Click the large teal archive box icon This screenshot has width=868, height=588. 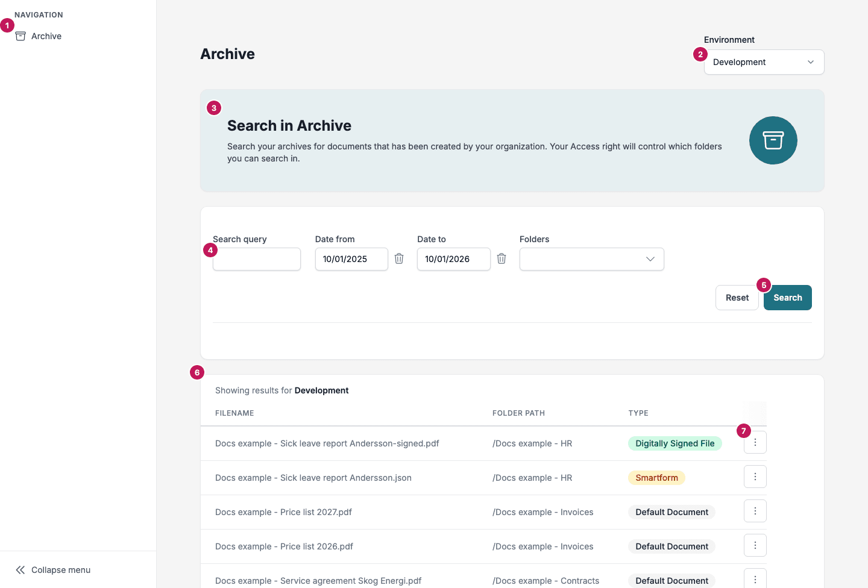(x=773, y=140)
